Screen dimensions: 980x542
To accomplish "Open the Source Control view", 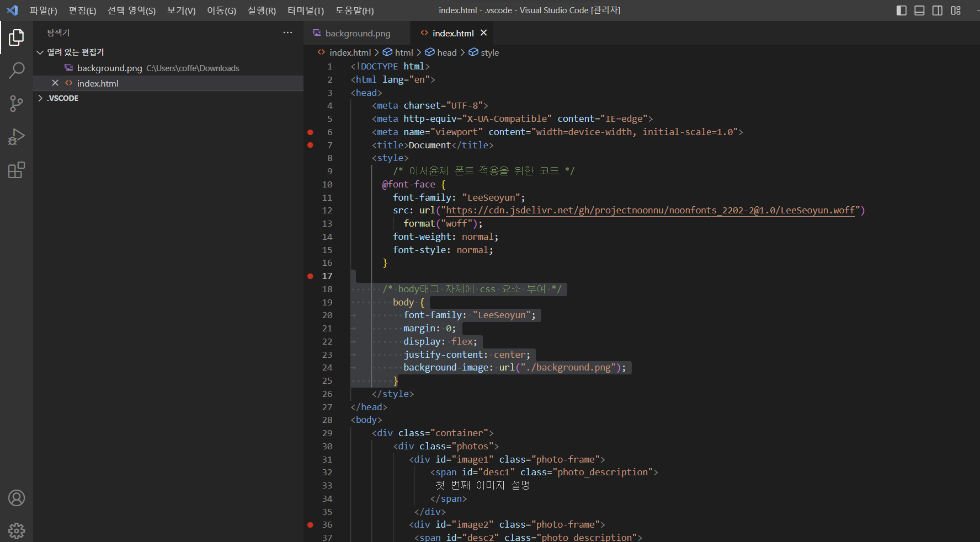I will point(17,104).
